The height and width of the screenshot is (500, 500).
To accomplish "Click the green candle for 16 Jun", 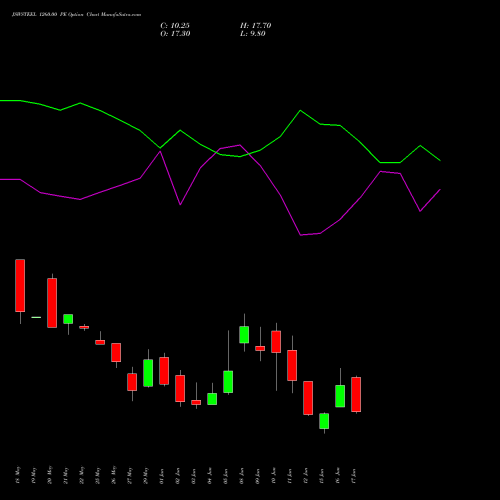I will click(340, 396).
